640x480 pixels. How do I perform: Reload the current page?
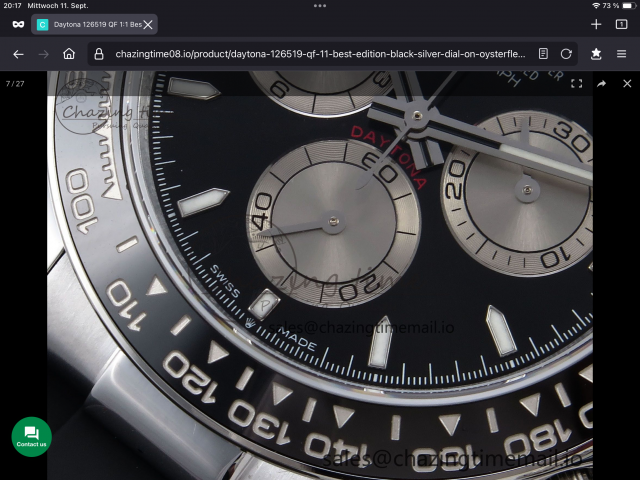coord(566,53)
